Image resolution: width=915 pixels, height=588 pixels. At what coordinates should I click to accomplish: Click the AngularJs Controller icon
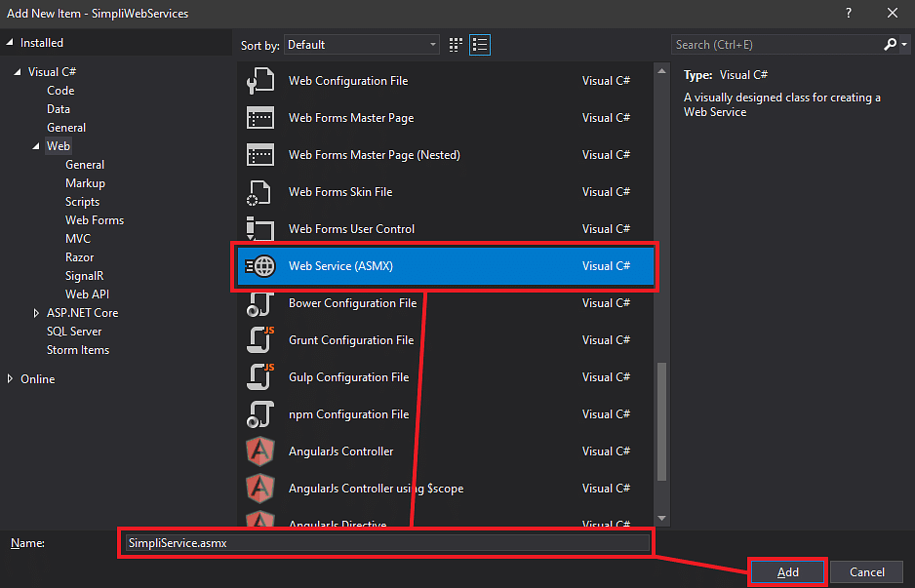260,451
